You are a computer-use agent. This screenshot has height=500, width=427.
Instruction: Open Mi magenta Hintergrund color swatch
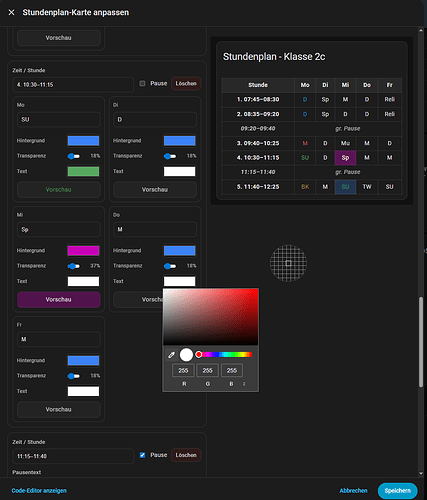83,251
